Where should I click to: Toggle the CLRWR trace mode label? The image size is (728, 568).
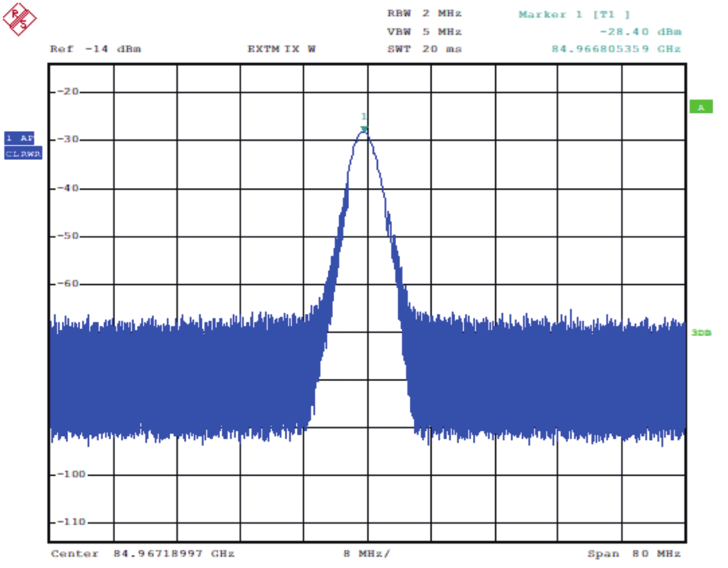(x=23, y=153)
